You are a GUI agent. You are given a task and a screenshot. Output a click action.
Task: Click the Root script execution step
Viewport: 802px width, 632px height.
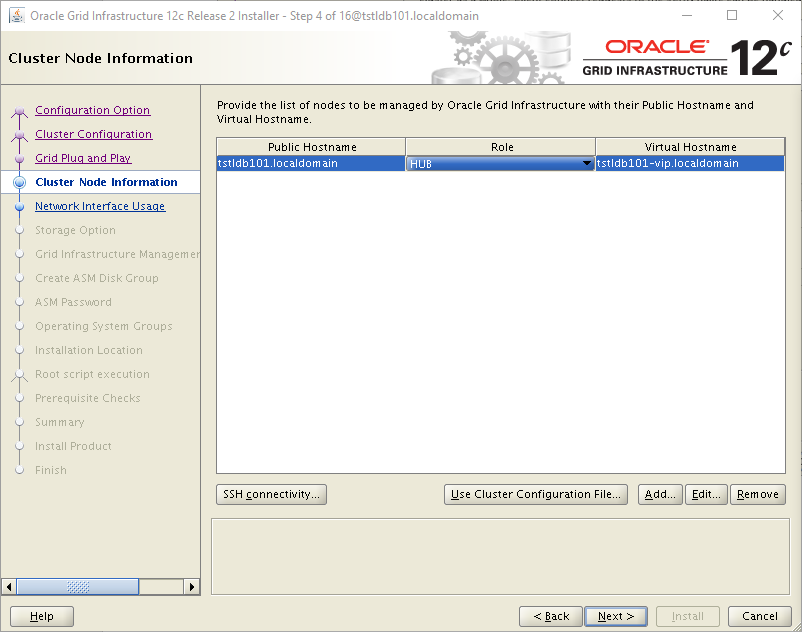pyautogui.click(x=93, y=374)
